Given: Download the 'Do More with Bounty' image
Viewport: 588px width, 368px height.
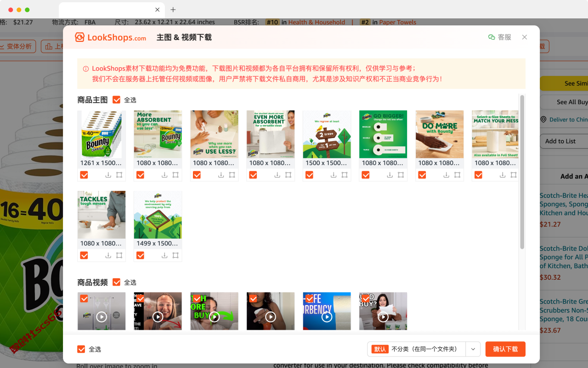Looking at the screenshot, I should click(x=447, y=175).
